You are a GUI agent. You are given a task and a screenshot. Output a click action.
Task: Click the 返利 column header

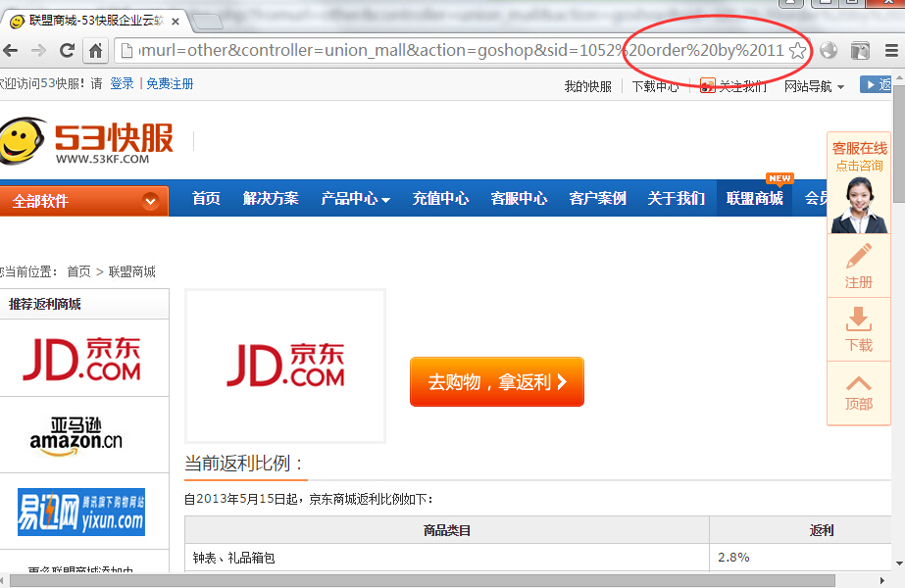[821, 530]
